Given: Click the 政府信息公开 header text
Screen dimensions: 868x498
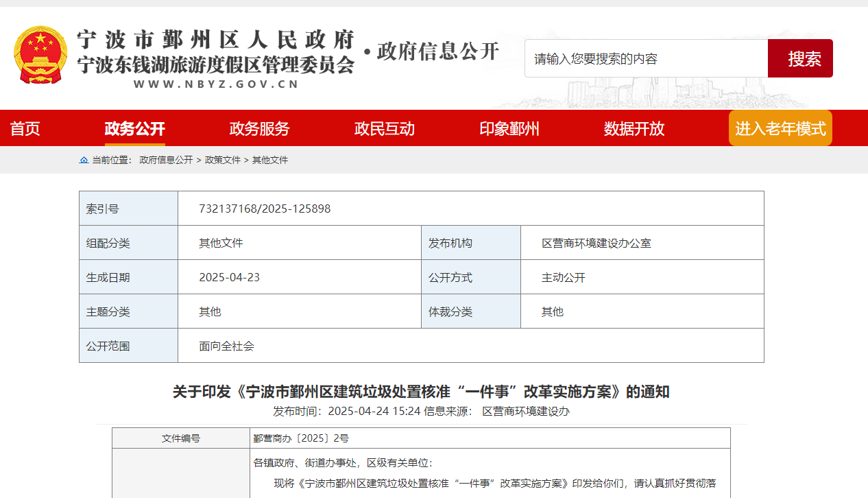Looking at the screenshot, I should [437, 51].
